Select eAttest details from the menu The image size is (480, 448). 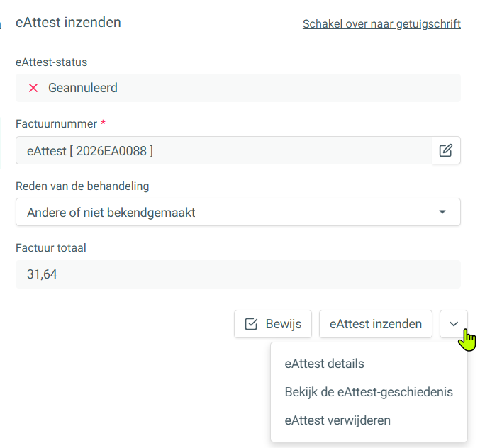pyautogui.click(x=324, y=364)
